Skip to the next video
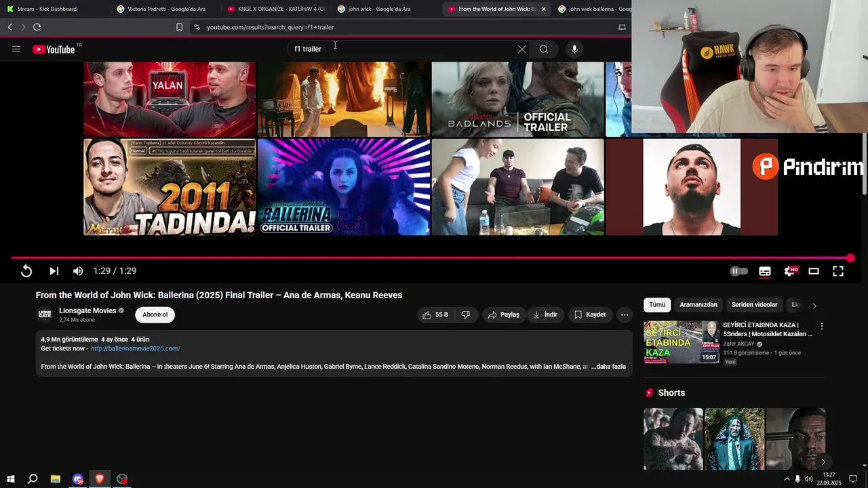868x488 pixels. tap(54, 271)
